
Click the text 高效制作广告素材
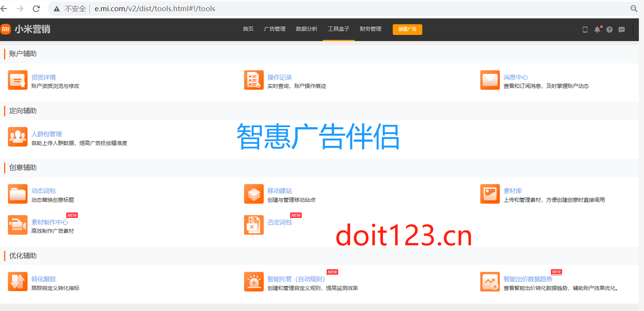52,231
